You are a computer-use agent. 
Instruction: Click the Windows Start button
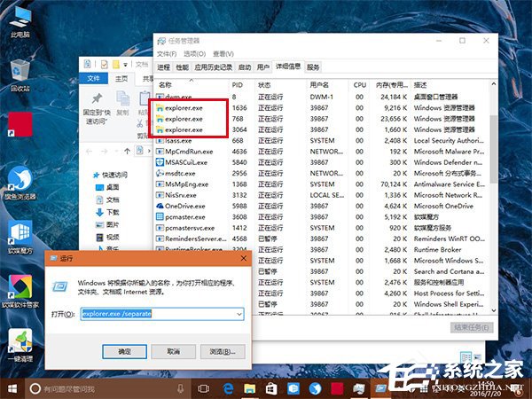[11, 388]
